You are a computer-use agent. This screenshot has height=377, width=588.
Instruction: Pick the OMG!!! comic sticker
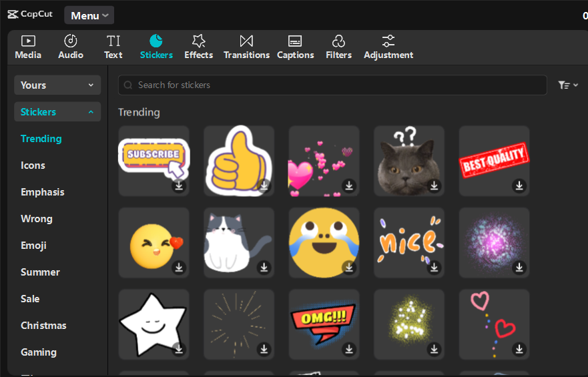coord(323,322)
